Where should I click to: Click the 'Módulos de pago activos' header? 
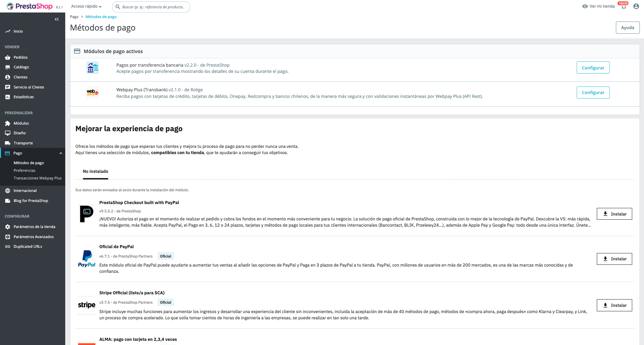[x=113, y=51]
